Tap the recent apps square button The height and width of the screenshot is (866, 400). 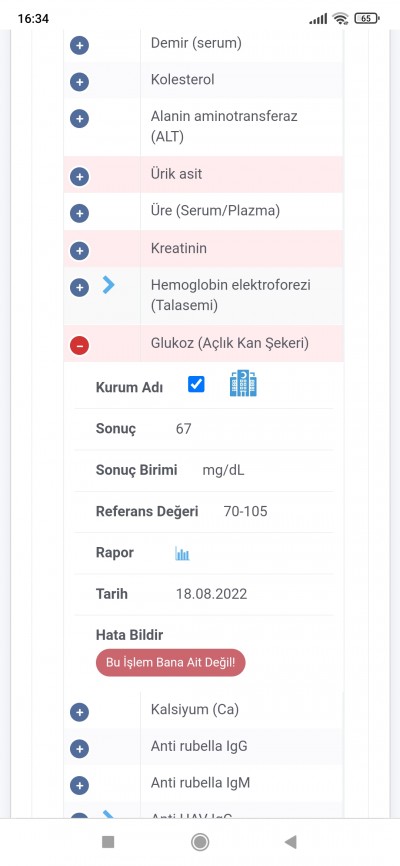click(x=108, y=842)
